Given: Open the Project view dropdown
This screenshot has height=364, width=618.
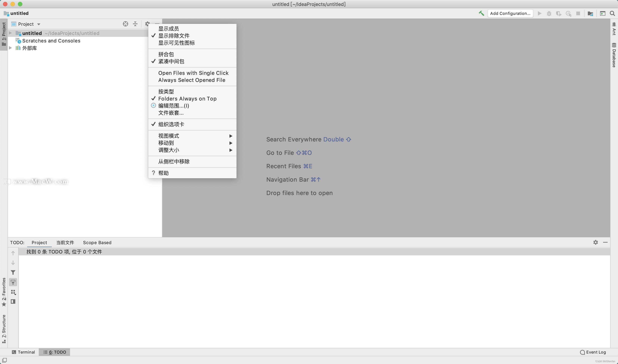Looking at the screenshot, I should tap(26, 24).
